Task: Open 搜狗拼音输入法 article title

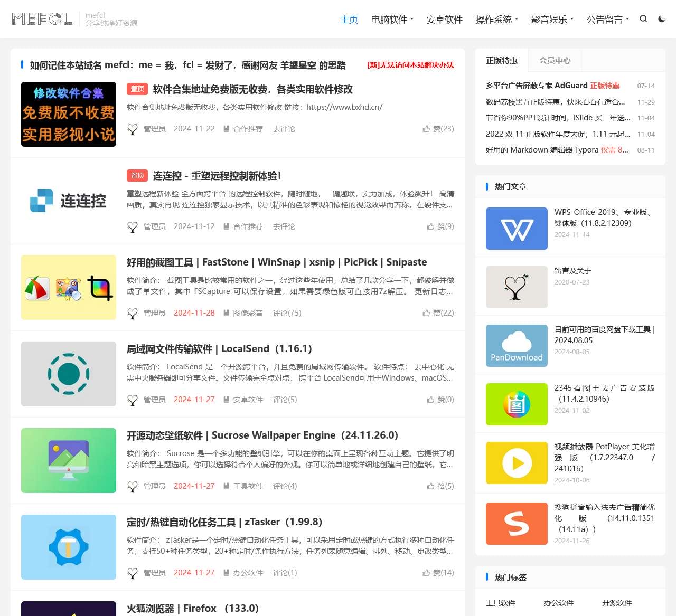Action: click(x=605, y=518)
